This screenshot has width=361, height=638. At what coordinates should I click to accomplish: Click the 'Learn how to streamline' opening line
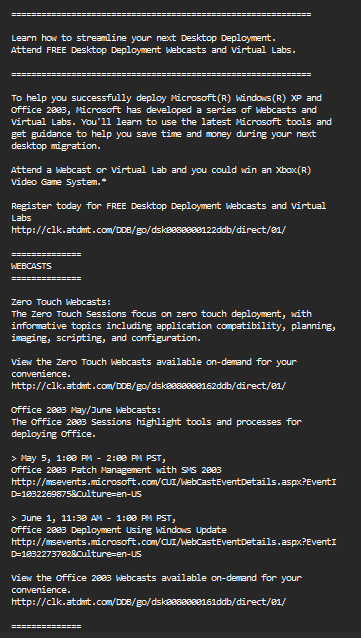(144, 38)
